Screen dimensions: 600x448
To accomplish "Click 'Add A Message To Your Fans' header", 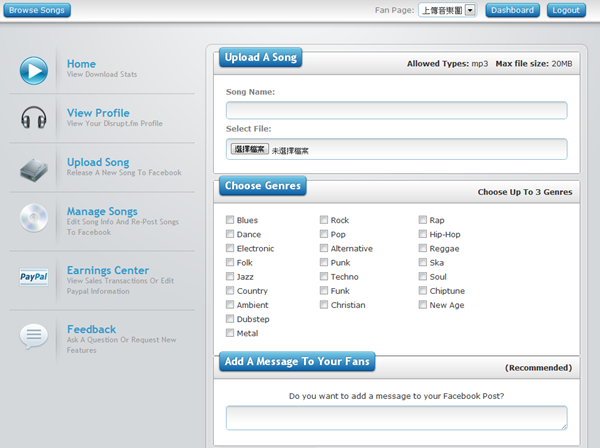I will tap(297, 362).
